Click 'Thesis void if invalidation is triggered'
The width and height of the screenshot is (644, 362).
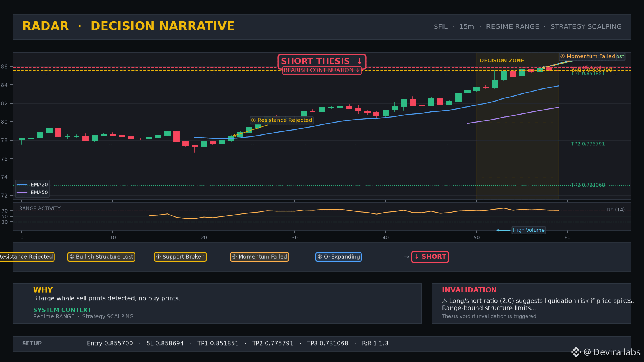(x=490, y=316)
